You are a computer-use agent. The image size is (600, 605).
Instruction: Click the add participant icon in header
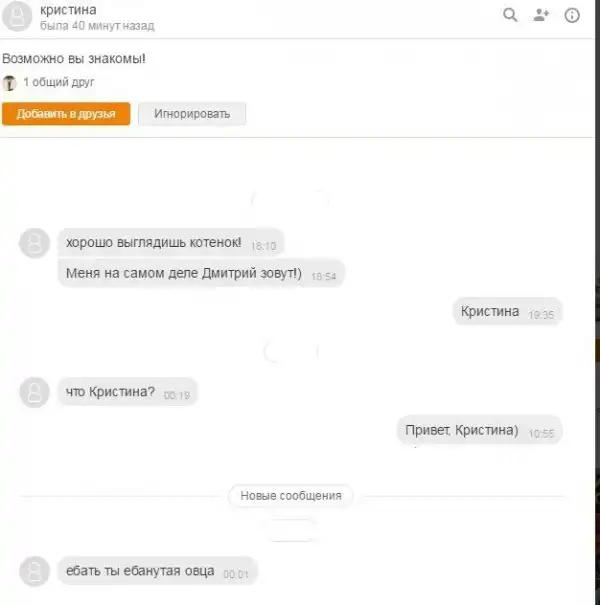point(541,15)
